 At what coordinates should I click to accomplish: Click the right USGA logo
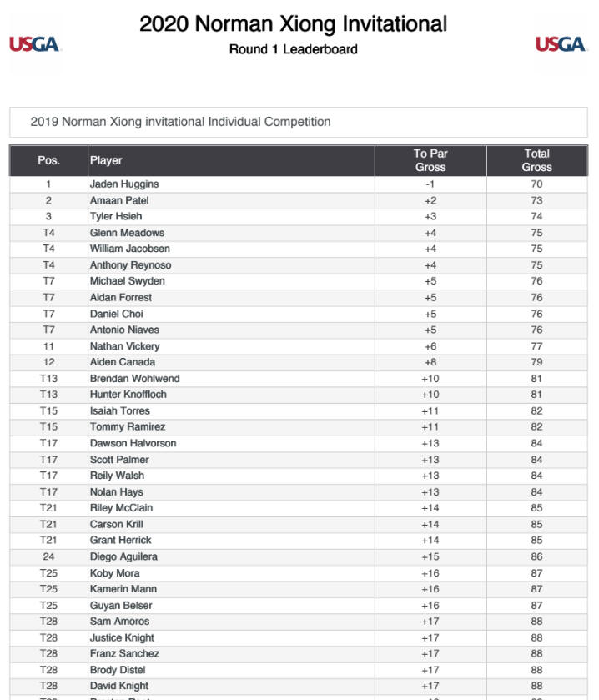tap(560, 44)
